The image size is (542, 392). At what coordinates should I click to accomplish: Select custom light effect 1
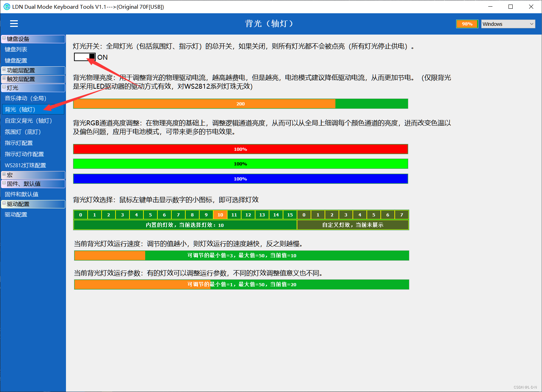[318, 215]
